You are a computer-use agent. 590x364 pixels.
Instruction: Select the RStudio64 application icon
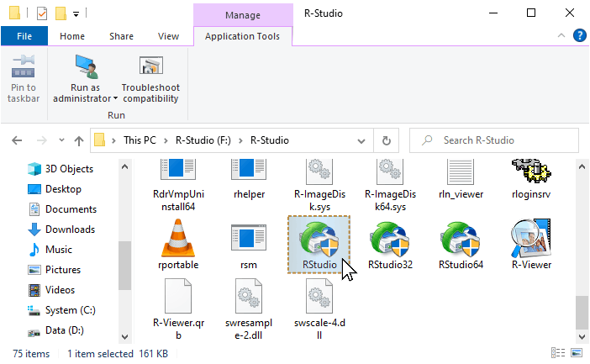(461, 240)
